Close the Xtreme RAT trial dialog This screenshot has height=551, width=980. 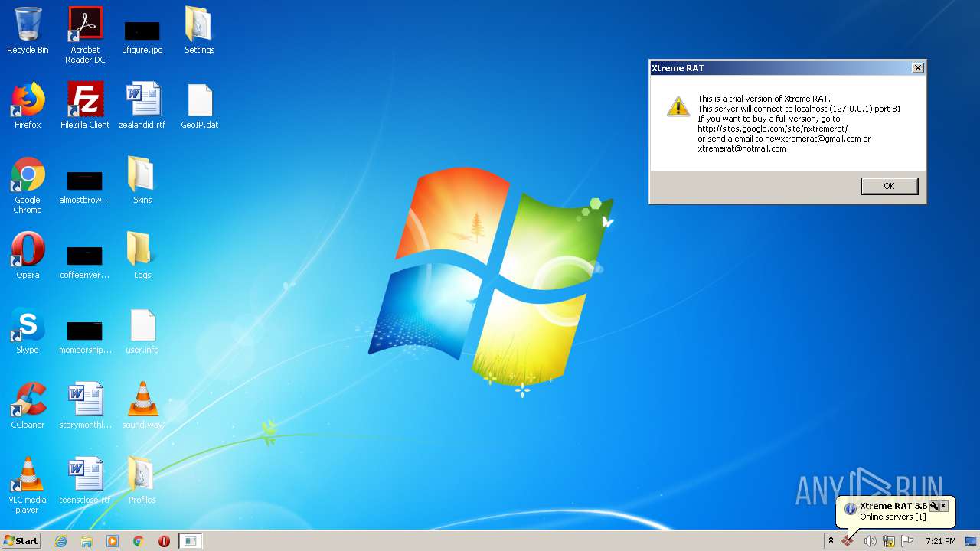917,68
